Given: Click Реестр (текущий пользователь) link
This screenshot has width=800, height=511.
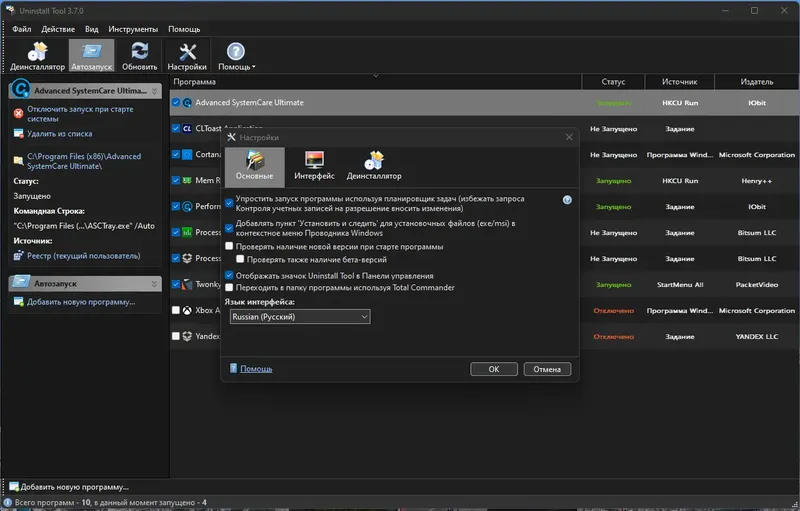Looking at the screenshot, I should 84,256.
